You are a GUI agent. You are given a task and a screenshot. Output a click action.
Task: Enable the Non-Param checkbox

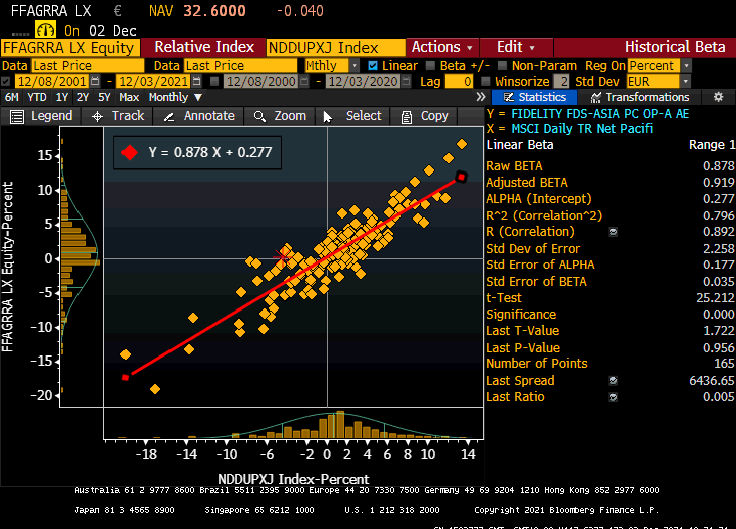[502, 66]
